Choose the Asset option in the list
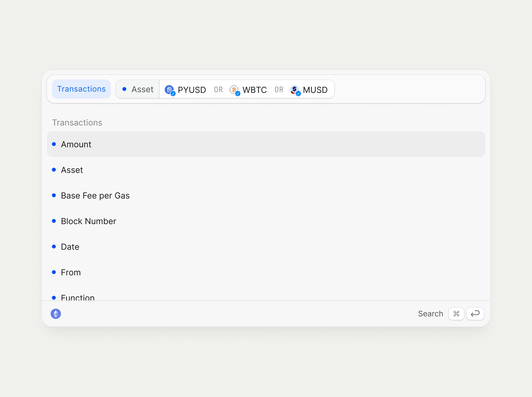The image size is (532, 397). 72,170
